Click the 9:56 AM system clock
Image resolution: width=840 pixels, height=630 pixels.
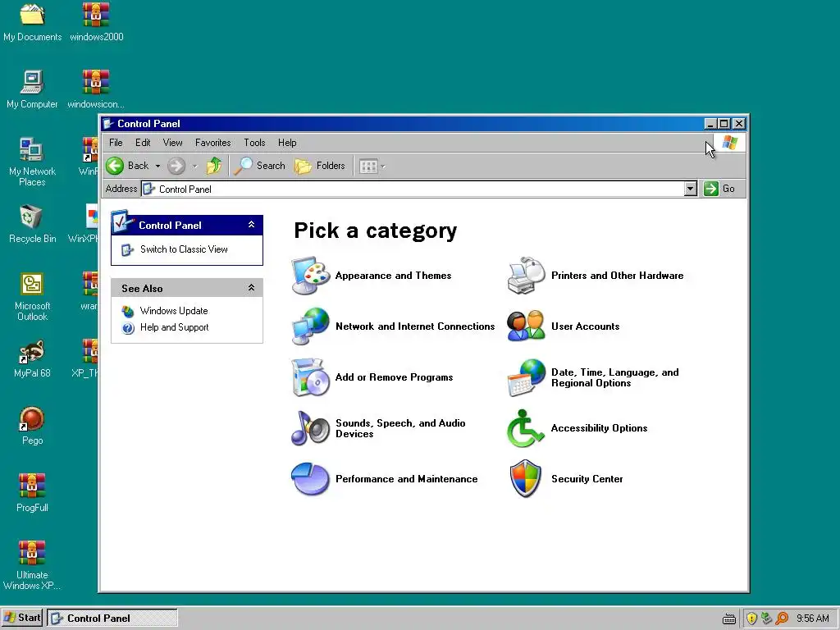click(x=813, y=619)
